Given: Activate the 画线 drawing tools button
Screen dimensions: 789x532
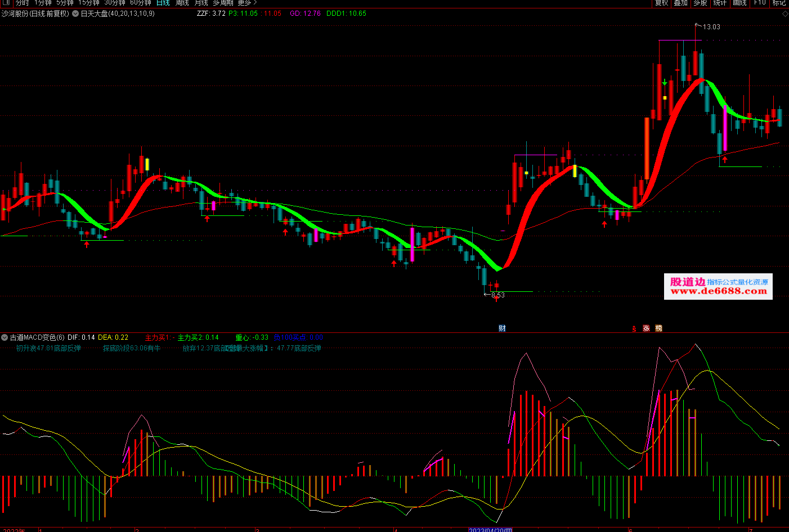Looking at the screenshot, I should tap(739, 3).
